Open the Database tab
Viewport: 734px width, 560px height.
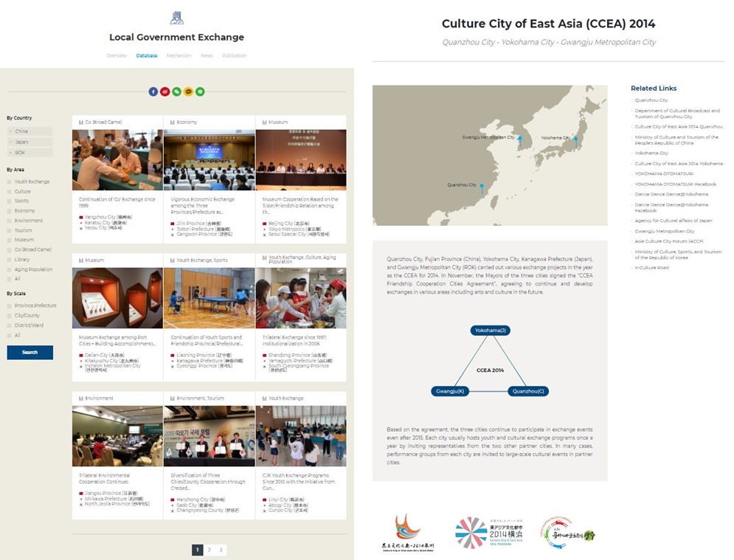point(147,56)
